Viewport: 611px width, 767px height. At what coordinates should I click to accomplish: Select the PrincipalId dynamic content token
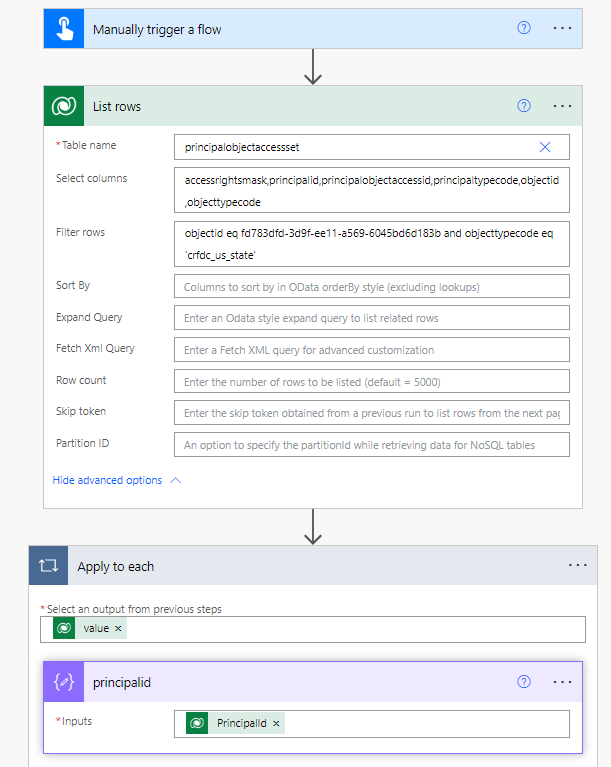tap(235, 723)
